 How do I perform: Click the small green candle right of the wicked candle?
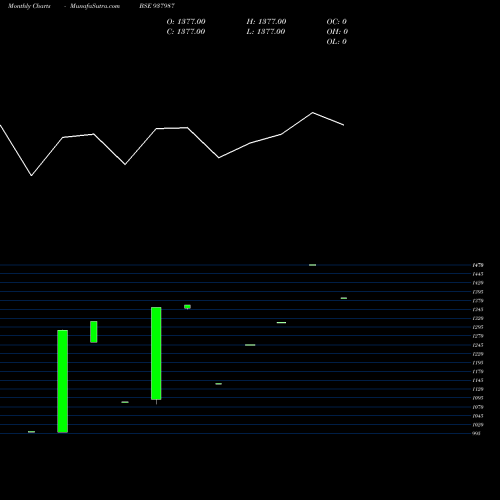[x=187, y=307]
